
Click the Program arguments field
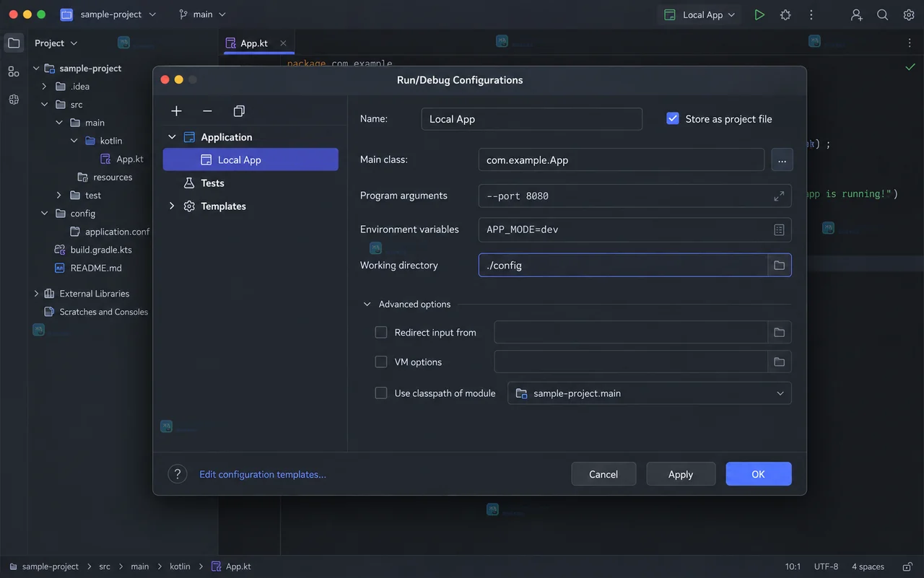[635, 196]
